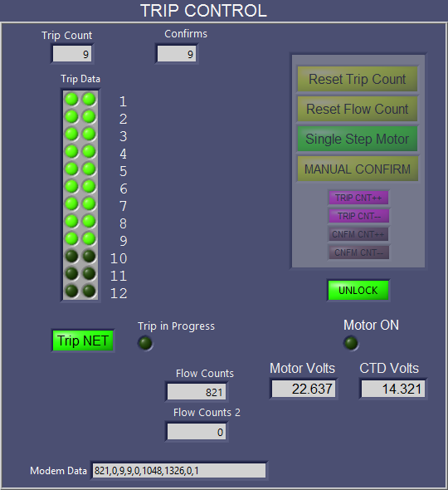Click the Motor ON indicator LED
This screenshot has width=448, height=490.
pos(351,343)
